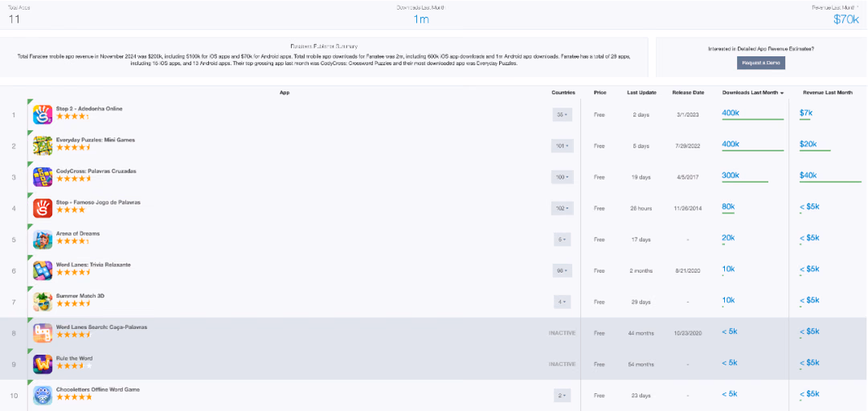The width and height of the screenshot is (868, 411).
Task: Open the Arena of Dreams title link
Action: tap(77, 234)
